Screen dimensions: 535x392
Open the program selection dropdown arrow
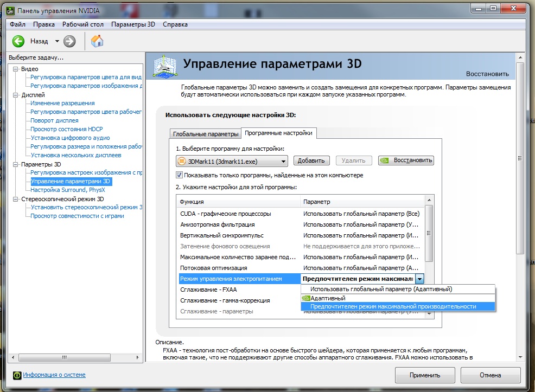point(283,160)
